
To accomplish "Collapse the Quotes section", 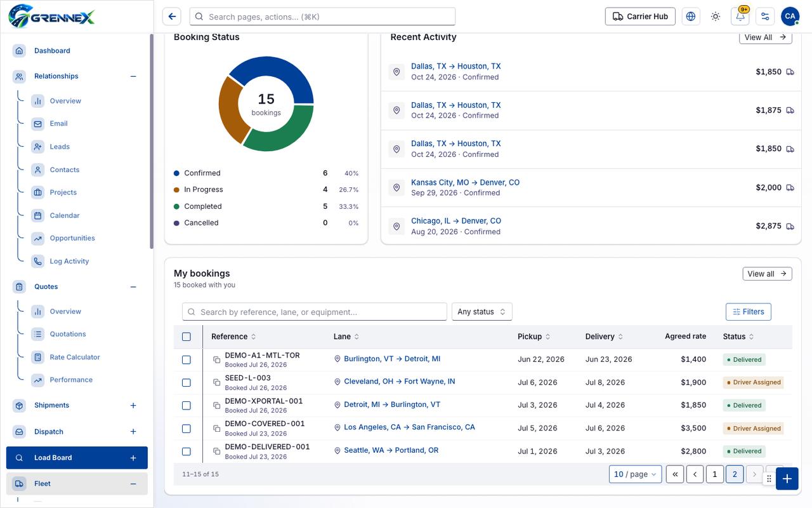I will [x=133, y=287].
